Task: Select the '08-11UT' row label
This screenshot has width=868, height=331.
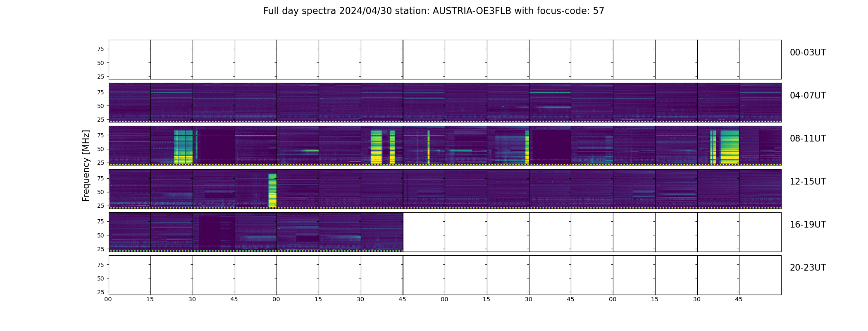Action: click(808, 139)
